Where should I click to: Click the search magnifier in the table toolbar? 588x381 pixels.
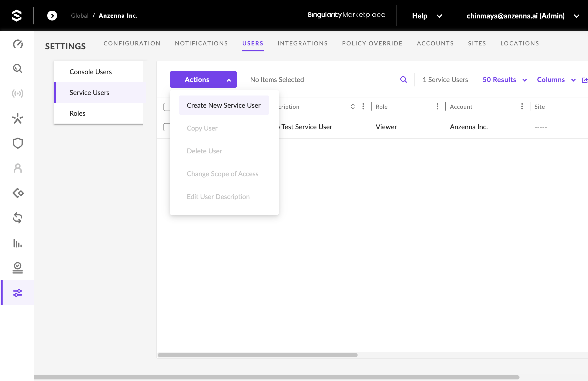(x=404, y=80)
